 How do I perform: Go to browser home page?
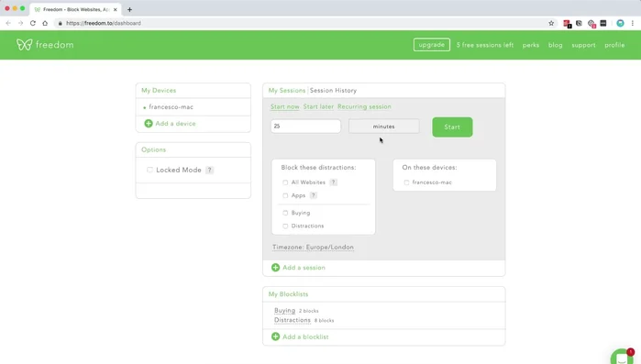(45, 23)
